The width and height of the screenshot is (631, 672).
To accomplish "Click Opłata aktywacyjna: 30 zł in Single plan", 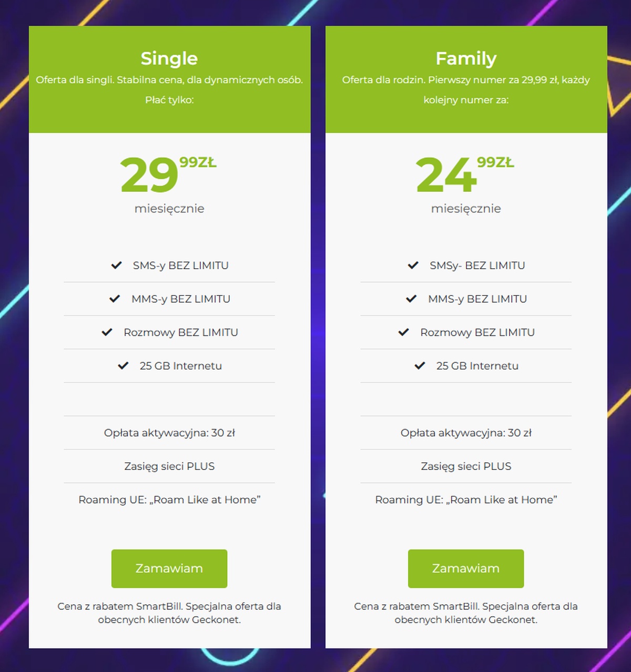I will pos(169,433).
